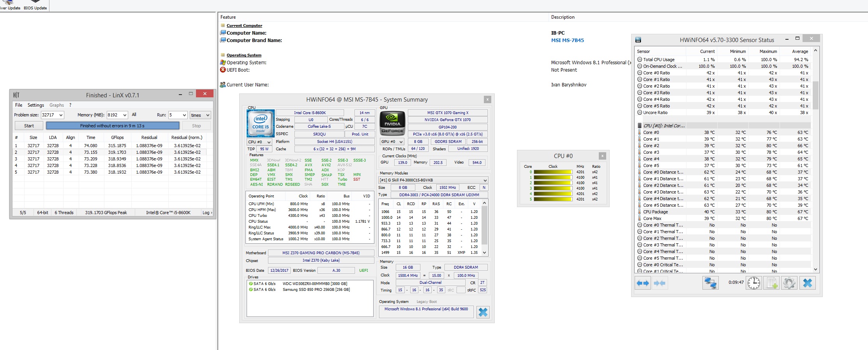Click the Windows flag icon beside Operating System

coord(223,62)
